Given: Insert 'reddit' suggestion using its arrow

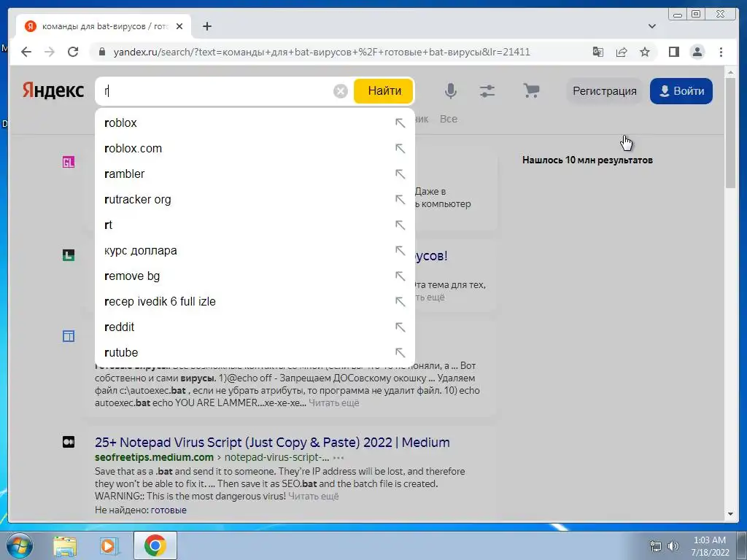Looking at the screenshot, I should (x=400, y=327).
